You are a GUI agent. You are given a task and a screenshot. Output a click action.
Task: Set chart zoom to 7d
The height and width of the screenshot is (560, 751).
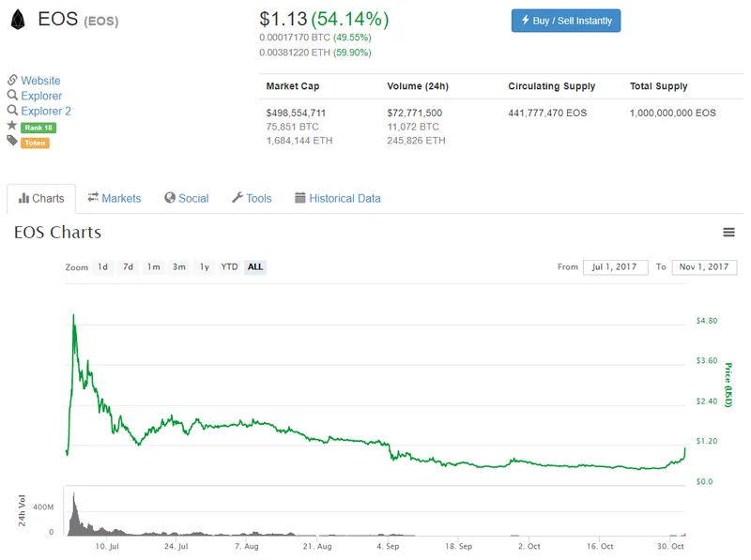pyautogui.click(x=128, y=266)
